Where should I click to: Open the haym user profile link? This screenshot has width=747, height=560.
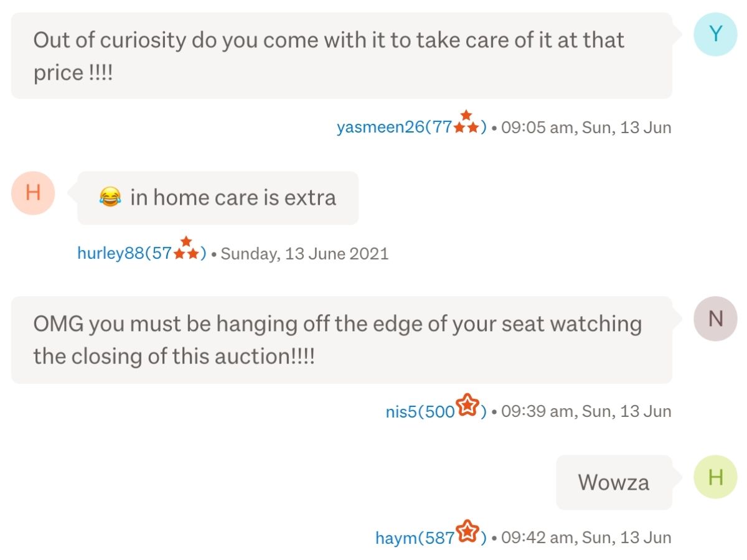click(431, 538)
